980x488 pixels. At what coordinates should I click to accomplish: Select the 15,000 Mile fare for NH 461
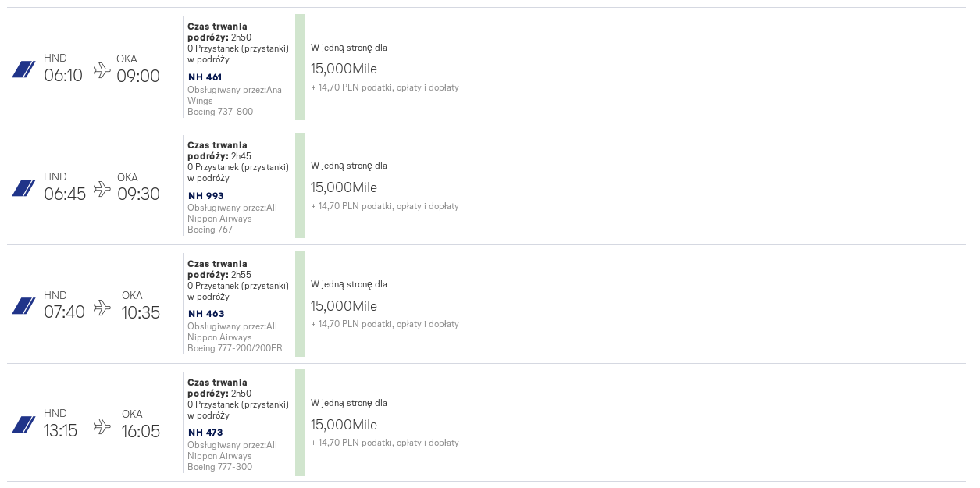point(344,69)
